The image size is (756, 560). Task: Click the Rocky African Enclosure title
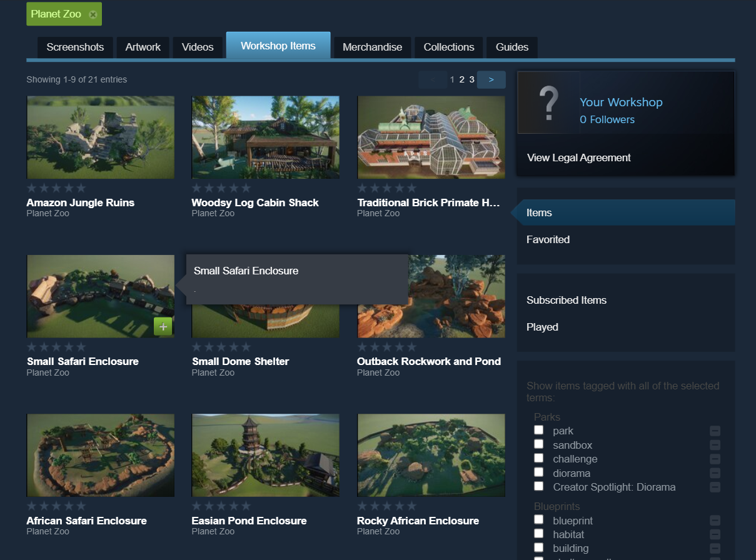pos(418,521)
